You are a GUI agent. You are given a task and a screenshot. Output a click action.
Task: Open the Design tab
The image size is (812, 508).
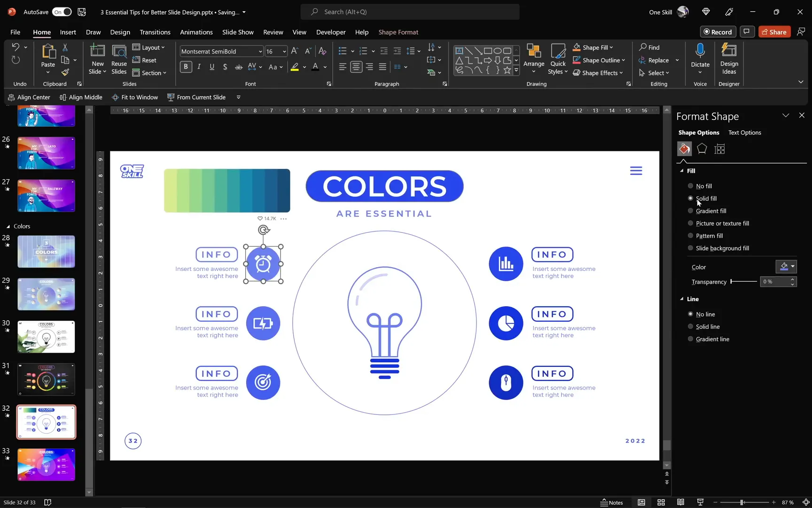[120, 32]
